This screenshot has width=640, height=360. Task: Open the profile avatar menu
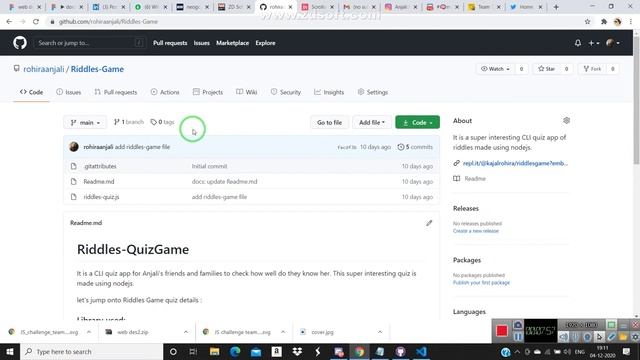pyautogui.click(x=613, y=42)
